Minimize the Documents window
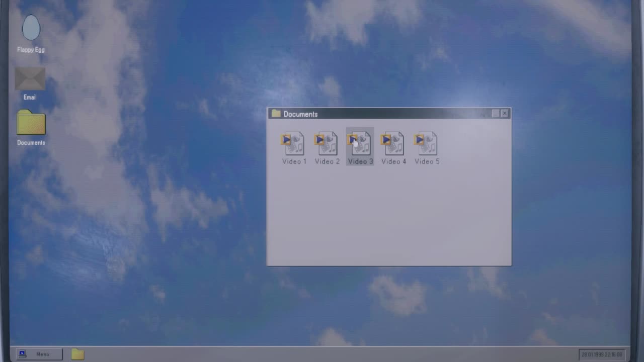 (496, 114)
